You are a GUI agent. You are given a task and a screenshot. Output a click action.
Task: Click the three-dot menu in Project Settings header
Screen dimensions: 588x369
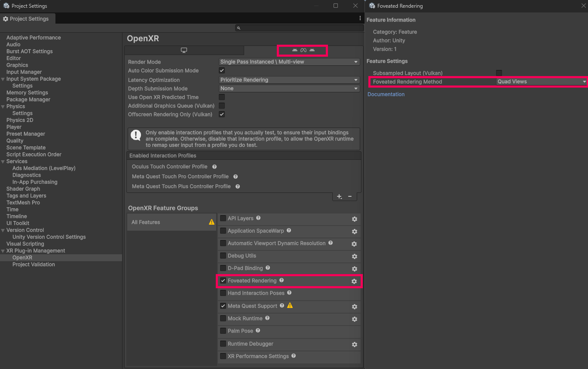tap(360, 18)
